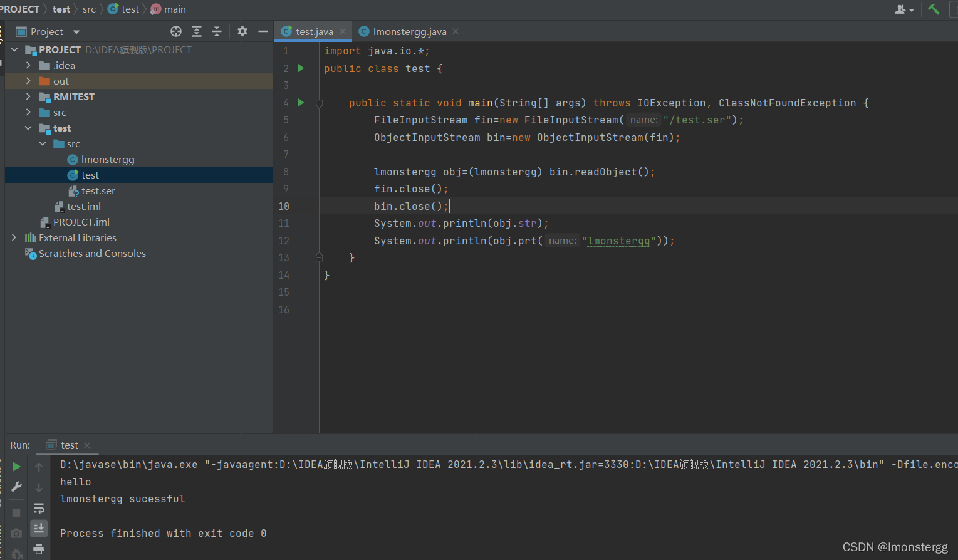The height and width of the screenshot is (560, 958).
Task: Close the lmonstergg.java tab
Action: pyautogui.click(x=456, y=31)
